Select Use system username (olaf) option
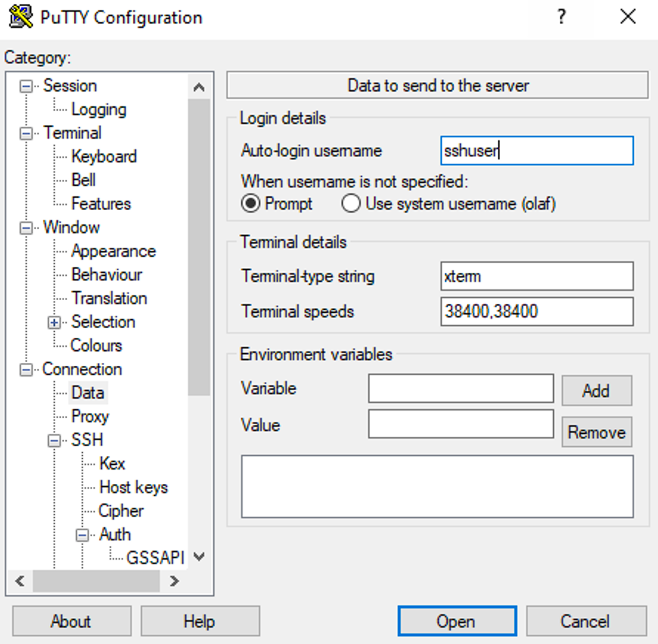This screenshot has width=658, height=644. click(351, 203)
